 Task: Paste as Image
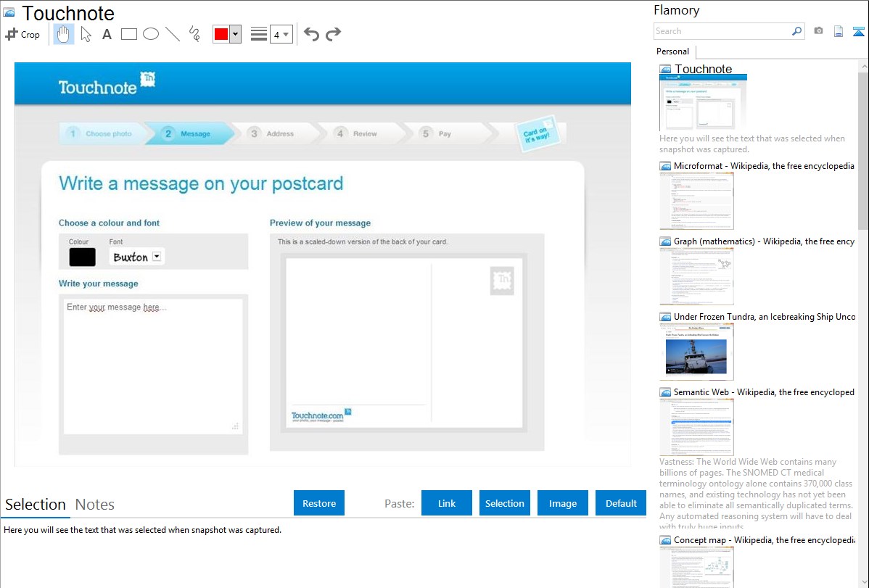coord(562,503)
